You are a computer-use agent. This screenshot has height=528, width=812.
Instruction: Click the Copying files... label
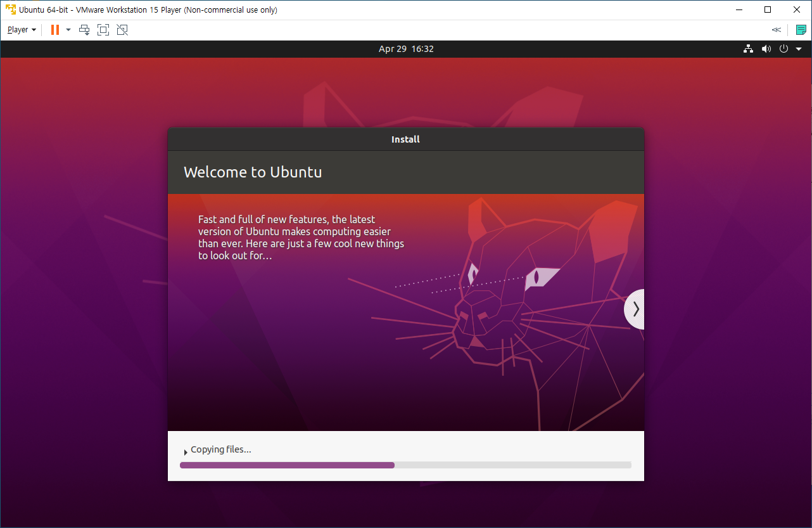click(x=221, y=449)
